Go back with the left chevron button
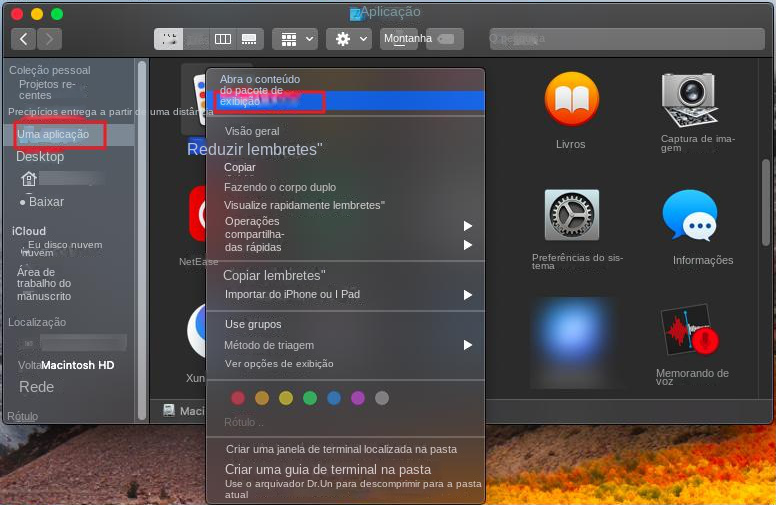 [x=23, y=39]
